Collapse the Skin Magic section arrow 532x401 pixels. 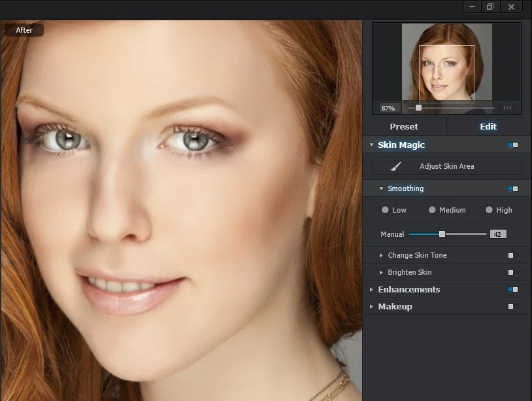pos(371,145)
